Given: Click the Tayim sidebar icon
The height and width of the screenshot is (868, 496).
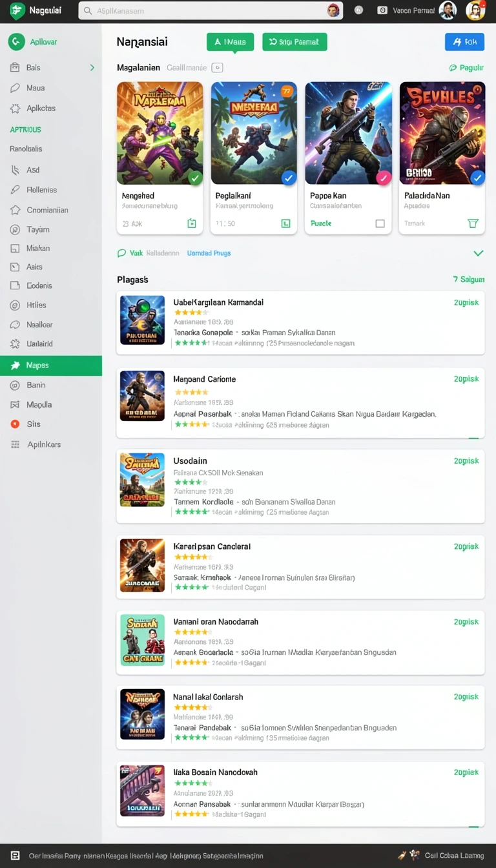Looking at the screenshot, I should pyautogui.click(x=15, y=229).
